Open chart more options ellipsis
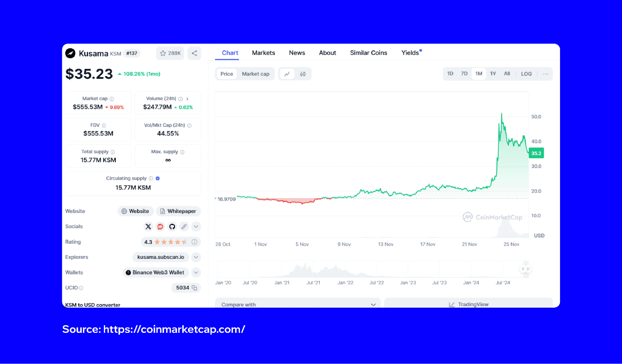The height and width of the screenshot is (364, 622). [x=545, y=74]
